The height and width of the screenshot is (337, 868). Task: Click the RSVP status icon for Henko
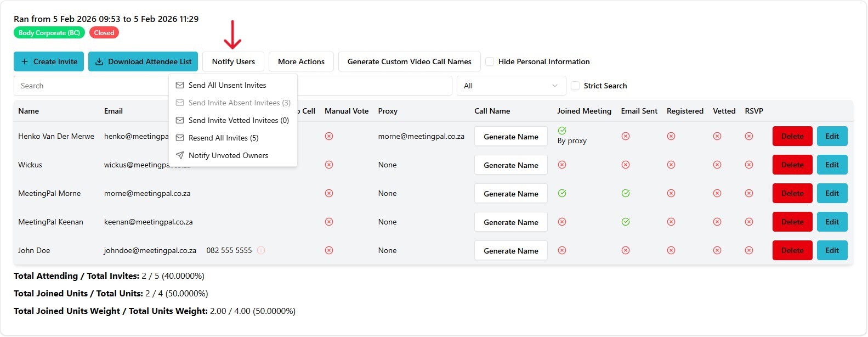click(749, 136)
